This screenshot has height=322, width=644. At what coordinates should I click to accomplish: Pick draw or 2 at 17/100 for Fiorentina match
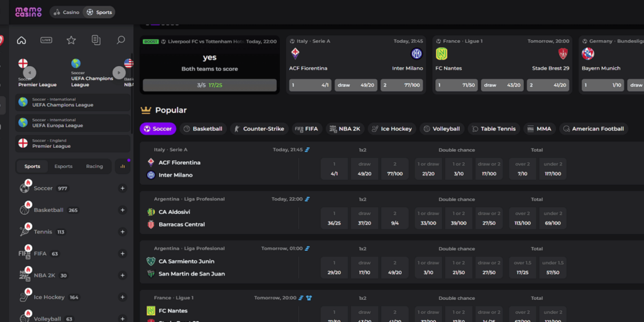[x=489, y=169]
